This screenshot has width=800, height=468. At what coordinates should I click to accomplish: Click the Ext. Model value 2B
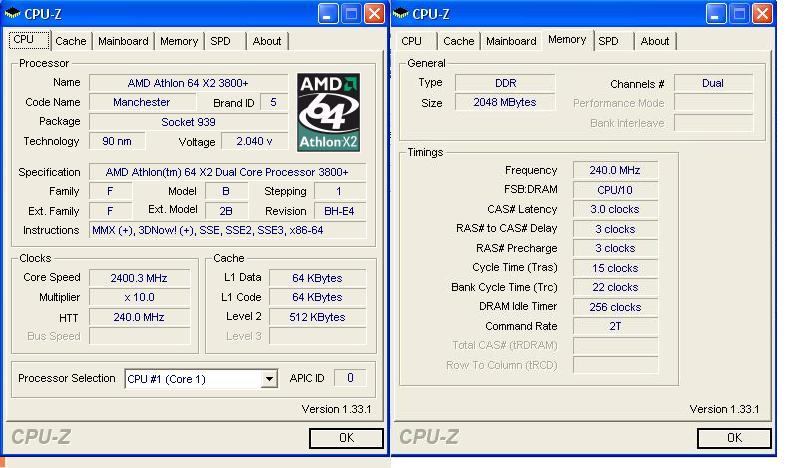(226, 211)
